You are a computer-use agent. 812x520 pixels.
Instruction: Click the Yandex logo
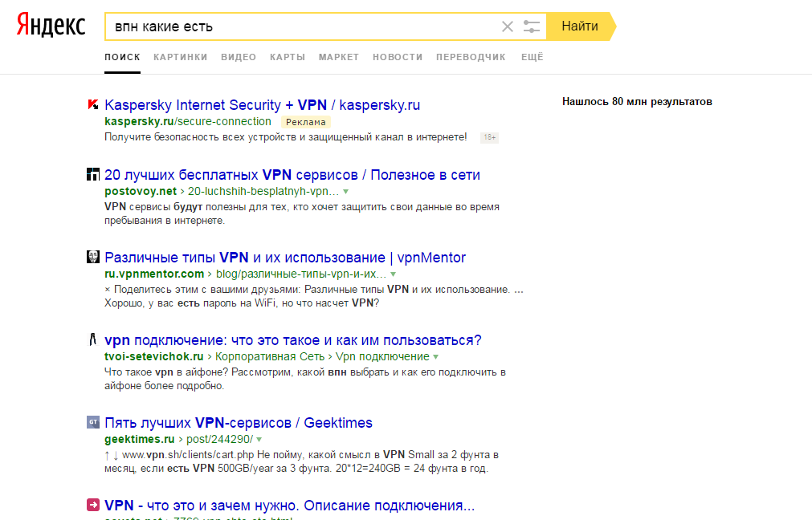click(51, 25)
